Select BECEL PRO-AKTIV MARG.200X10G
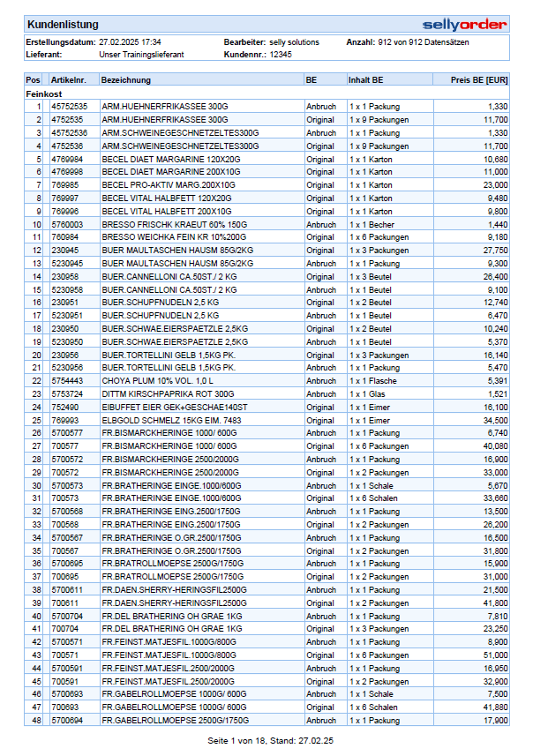The height and width of the screenshot is (756, 533). pyautogui.click(x=169, y=184)
